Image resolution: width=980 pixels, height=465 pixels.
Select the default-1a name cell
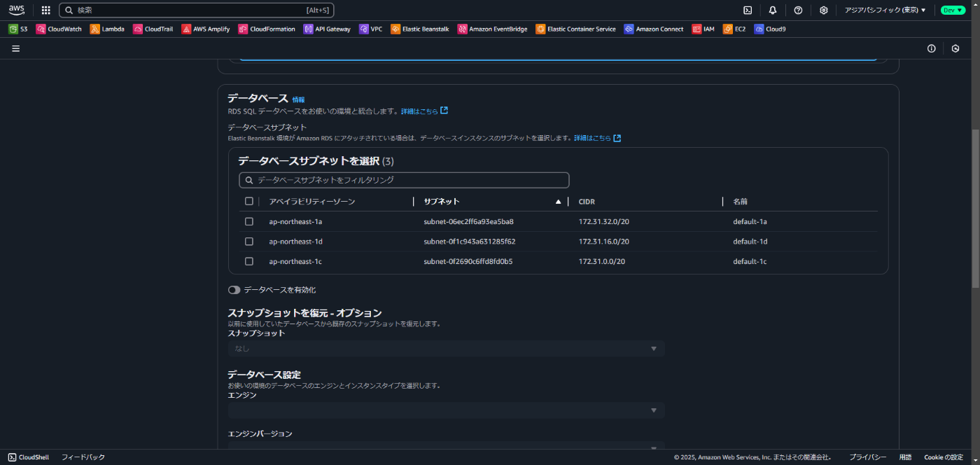click(x=750, y=221)
